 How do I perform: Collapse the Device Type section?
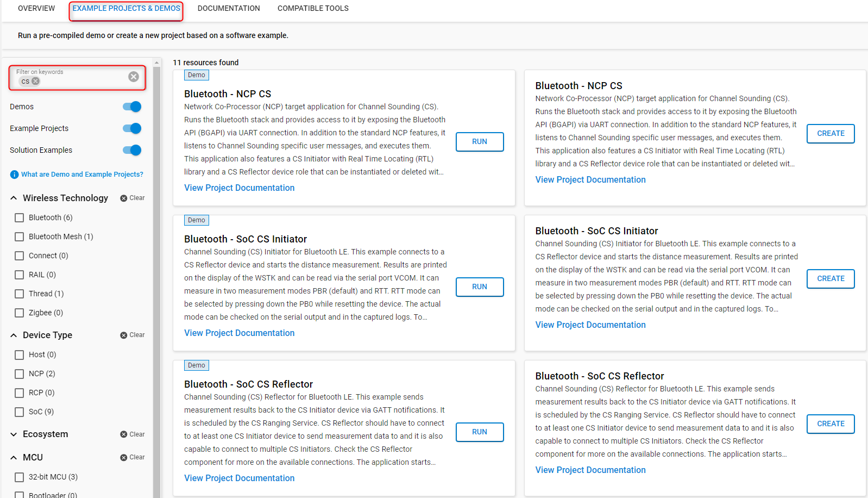[x=14, y=335]
